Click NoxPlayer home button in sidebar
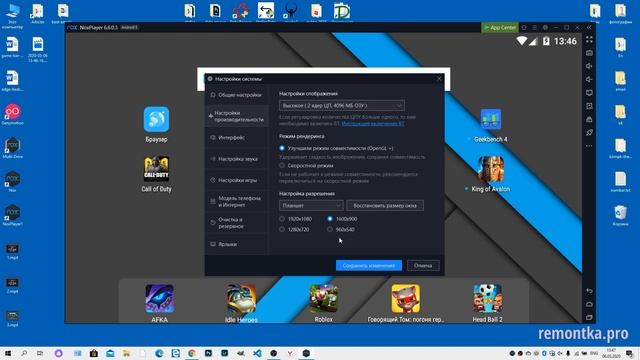Image resolution: width=640 pixels, height=360 pixels. [x=589, y=304]
